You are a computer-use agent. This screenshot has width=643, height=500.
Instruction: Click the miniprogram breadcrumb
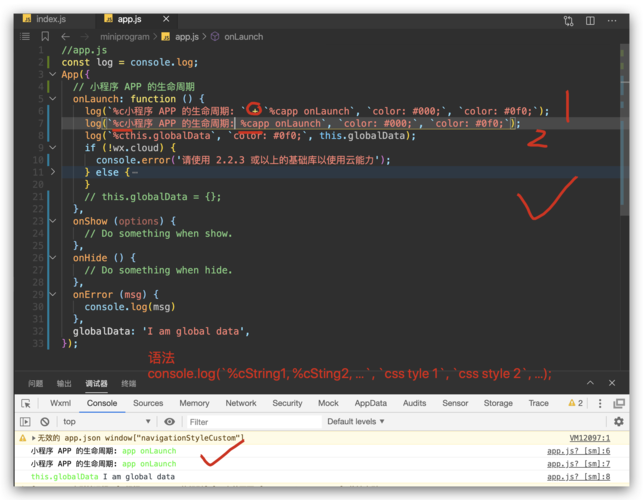pyautogui.click(x=125, y=37)
